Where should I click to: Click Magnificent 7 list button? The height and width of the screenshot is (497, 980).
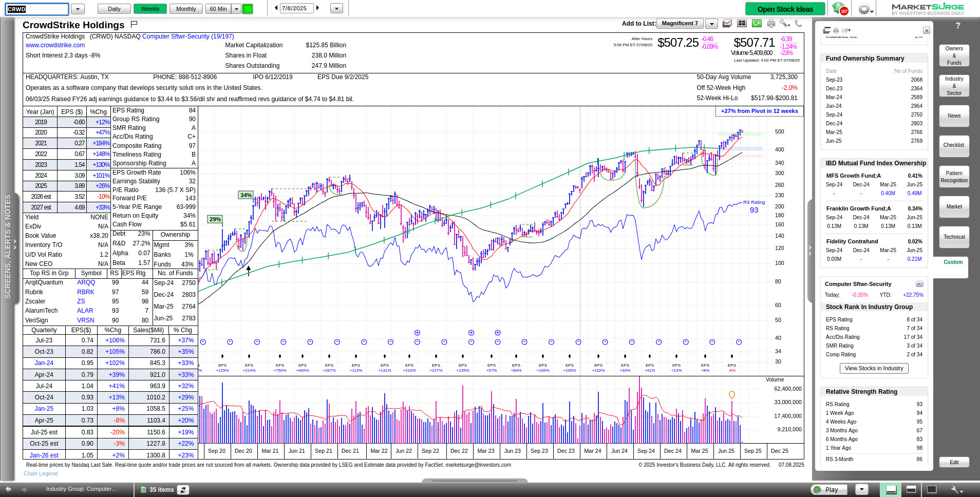coord(680,24)
